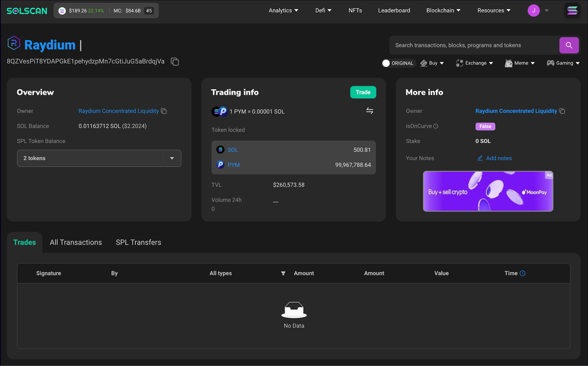The height and width of the screenshot is (366, 588).
Task: Click the SOL token link
Action: (x=233, y=150)
